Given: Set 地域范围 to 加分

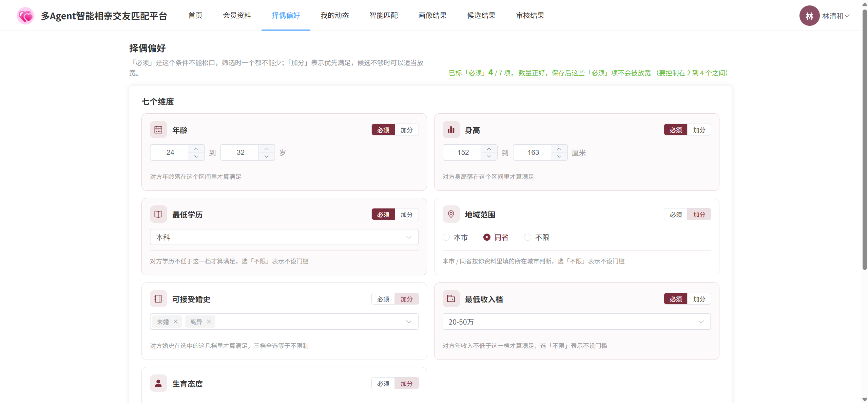Looking at the screenshot, I should [699, 215].
